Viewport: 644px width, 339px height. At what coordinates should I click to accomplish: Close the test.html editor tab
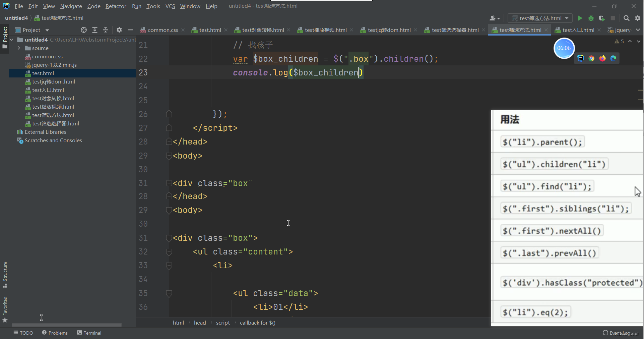pos(226,30)
